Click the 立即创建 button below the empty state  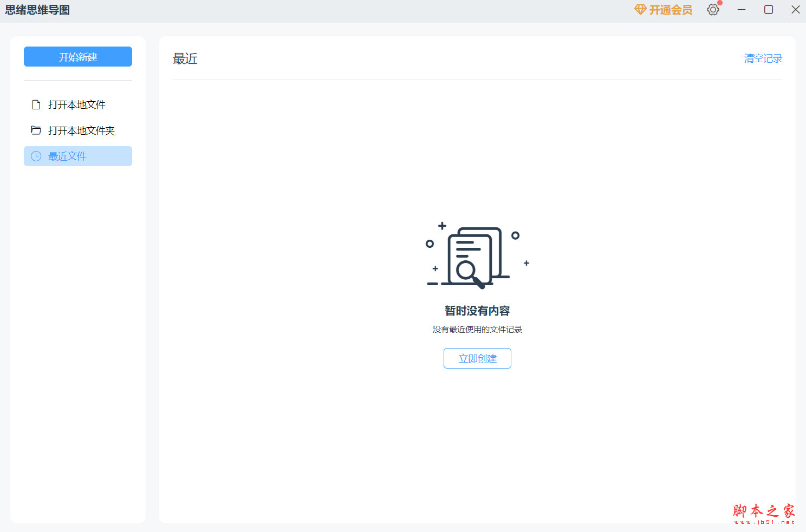coord(477,358)
